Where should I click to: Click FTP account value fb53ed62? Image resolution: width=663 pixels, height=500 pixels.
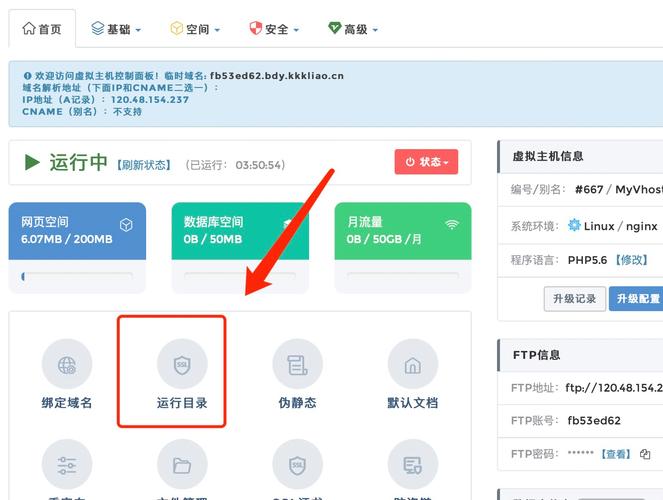coord(594,421)
